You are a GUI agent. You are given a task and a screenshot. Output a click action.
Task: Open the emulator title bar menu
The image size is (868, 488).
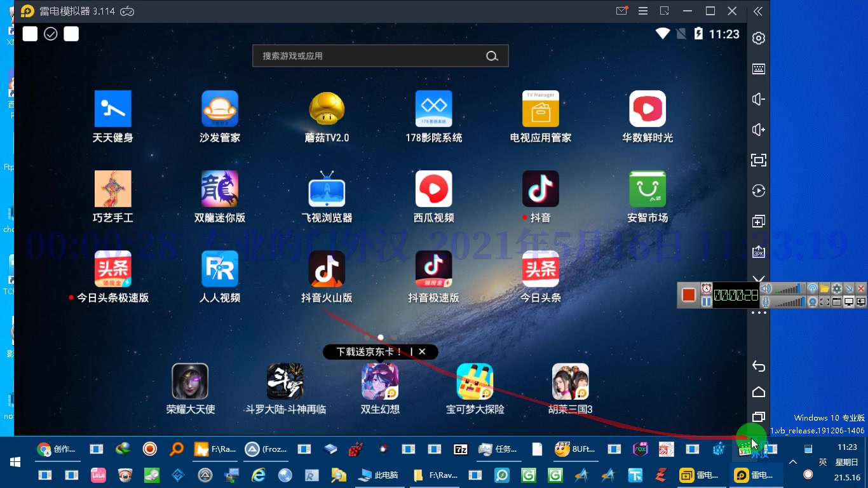643,11
